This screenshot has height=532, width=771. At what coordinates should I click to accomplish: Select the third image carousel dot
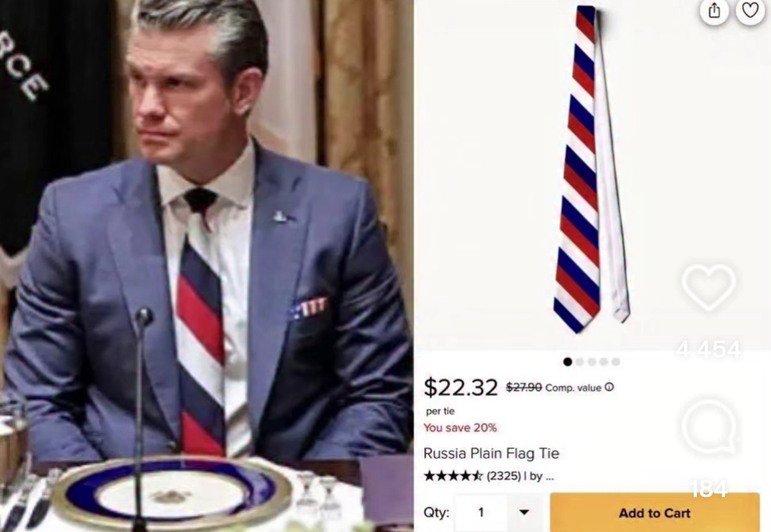click(592, 362)
